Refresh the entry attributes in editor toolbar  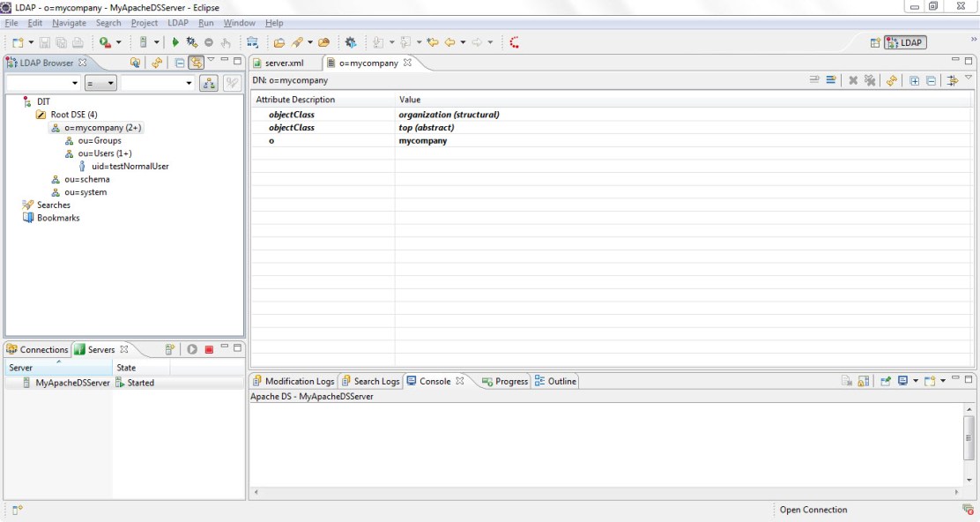(892, 81)
